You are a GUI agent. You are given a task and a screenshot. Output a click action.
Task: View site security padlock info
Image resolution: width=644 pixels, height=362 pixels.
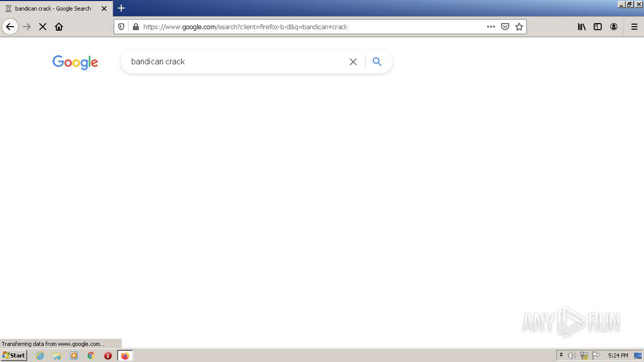tap(135, 27)
